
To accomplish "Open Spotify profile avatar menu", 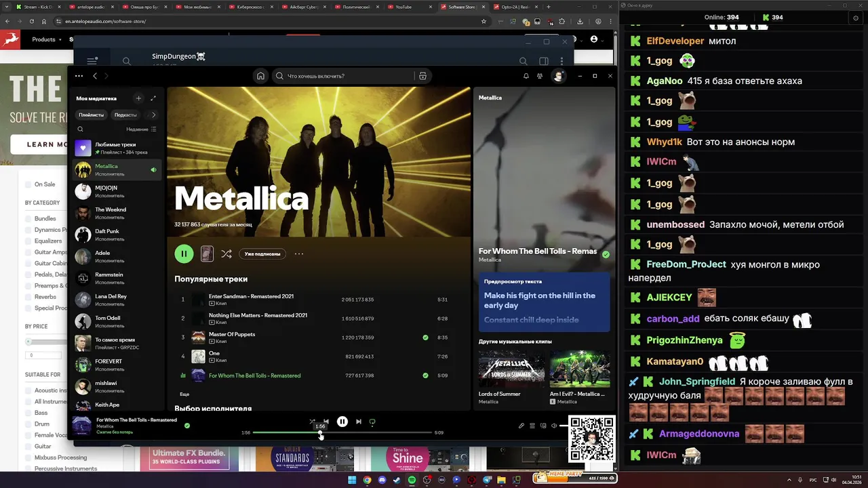I will coord(558,76).
